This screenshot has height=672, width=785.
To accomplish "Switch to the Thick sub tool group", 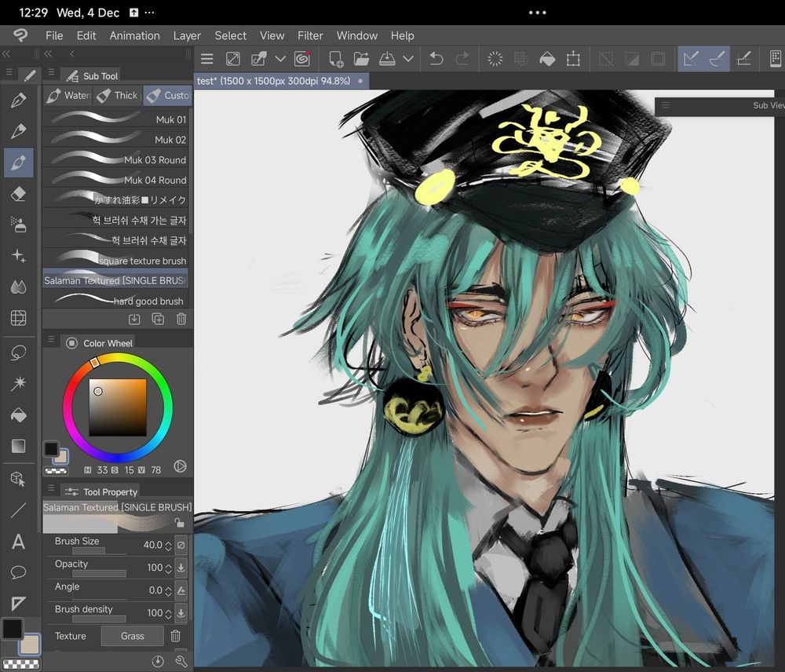I will (118, 95).
